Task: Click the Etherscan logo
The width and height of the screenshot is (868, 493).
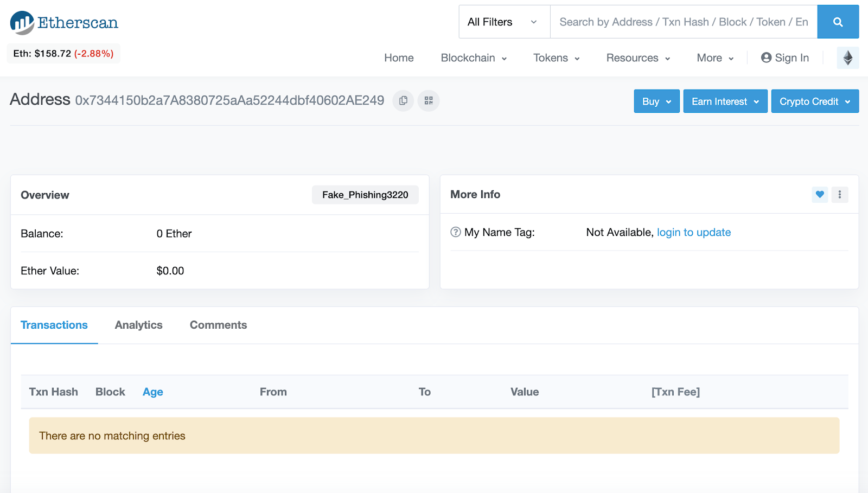Action: 62,22
